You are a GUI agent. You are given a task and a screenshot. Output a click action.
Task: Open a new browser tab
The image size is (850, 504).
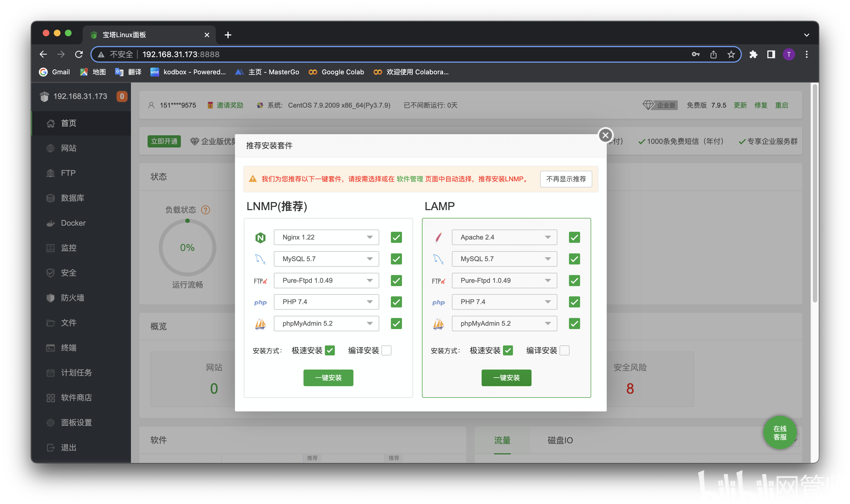[x=228, y=35]
